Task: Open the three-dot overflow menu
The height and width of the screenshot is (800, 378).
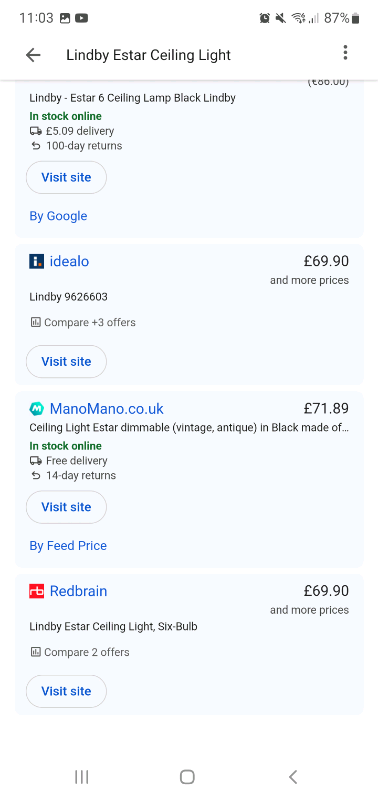Action: coord(345,53)
